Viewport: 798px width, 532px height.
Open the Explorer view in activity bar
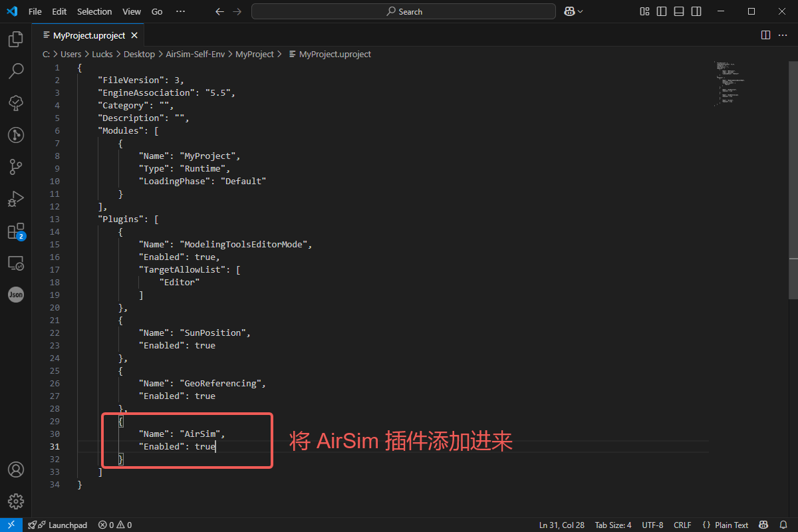point(16,39)
